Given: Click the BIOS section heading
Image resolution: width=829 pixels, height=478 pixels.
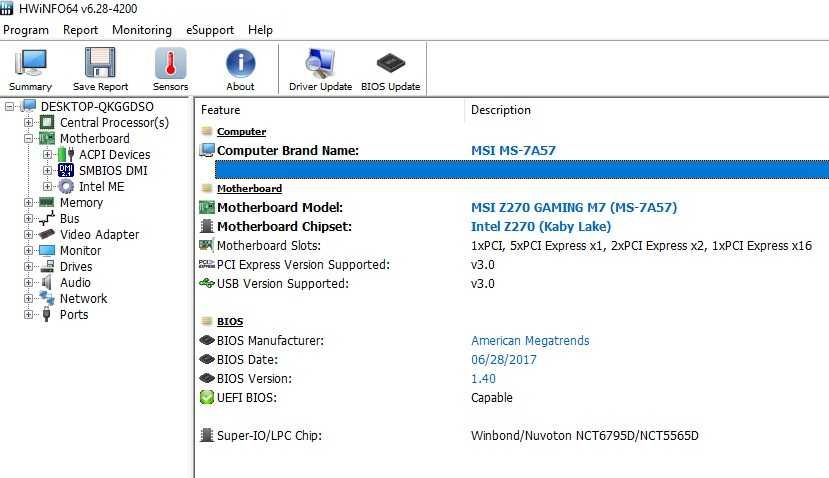Looking at the screenshot, I should (230, 321).
